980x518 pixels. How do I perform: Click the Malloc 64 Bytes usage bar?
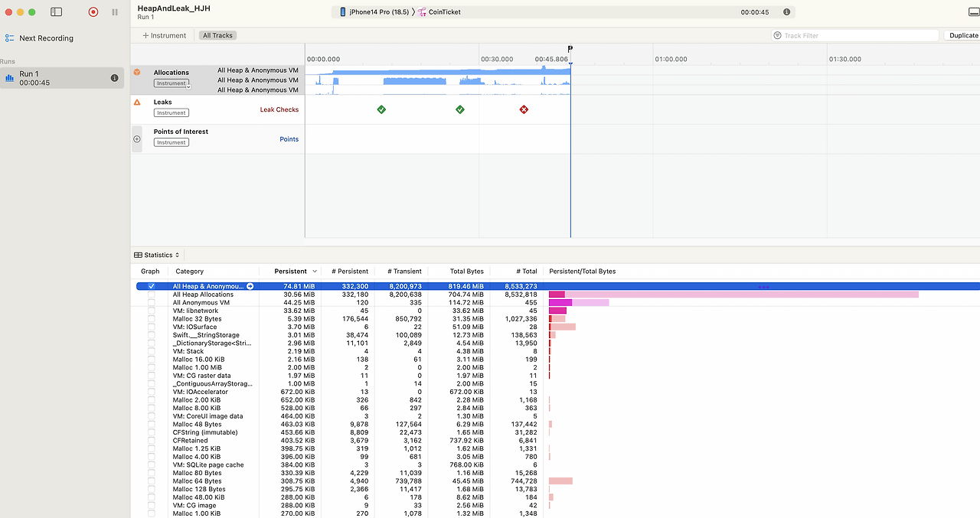560,481
